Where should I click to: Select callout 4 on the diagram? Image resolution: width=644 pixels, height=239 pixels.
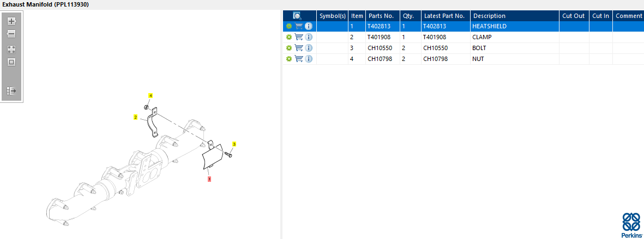(x=151, y=95)
